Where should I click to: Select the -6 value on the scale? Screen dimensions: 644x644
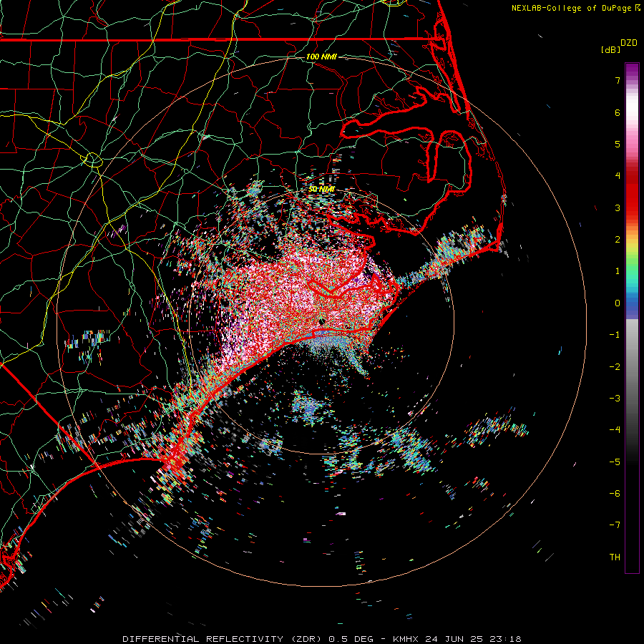(x=615, y=494)
